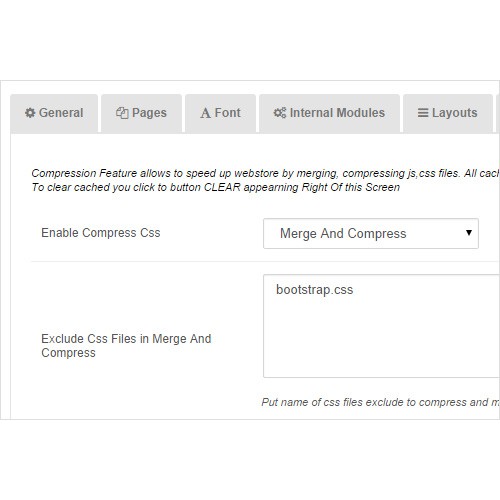500x500 pixels.
Task: Switch to the General tab
Action: point(54,113)
